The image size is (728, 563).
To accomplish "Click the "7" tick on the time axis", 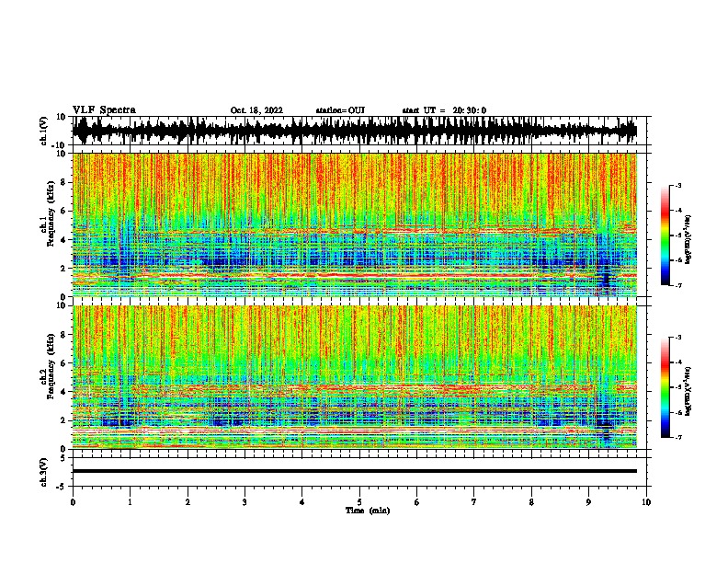I will pos(474,502).
